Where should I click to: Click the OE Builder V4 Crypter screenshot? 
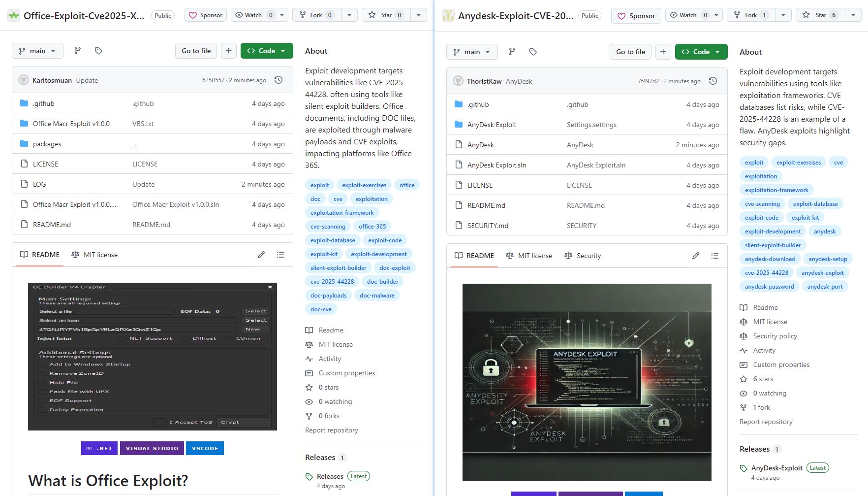(153, 357)
